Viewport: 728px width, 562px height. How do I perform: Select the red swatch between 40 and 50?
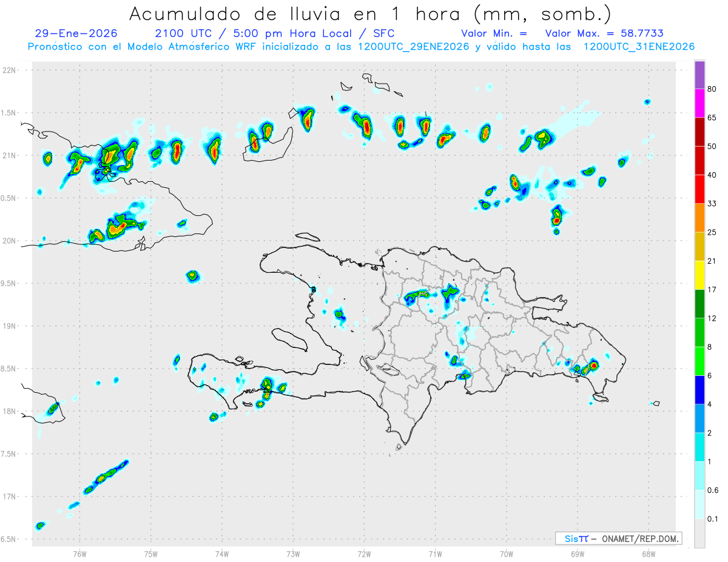(x=699, y=161)
